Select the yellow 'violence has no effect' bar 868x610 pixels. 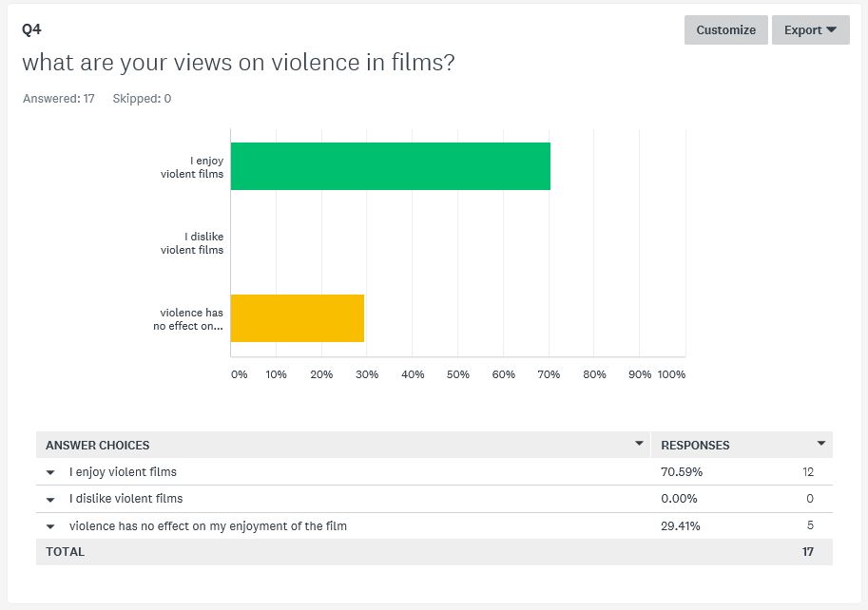tap(298, 318)
